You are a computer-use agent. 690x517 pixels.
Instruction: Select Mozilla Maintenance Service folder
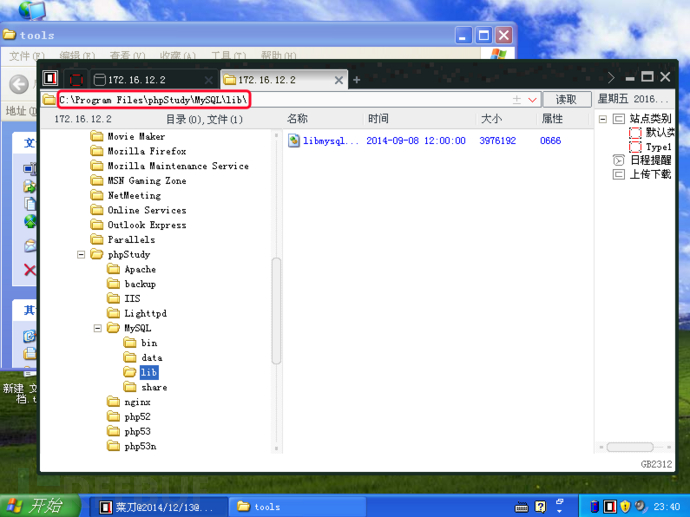169,166
